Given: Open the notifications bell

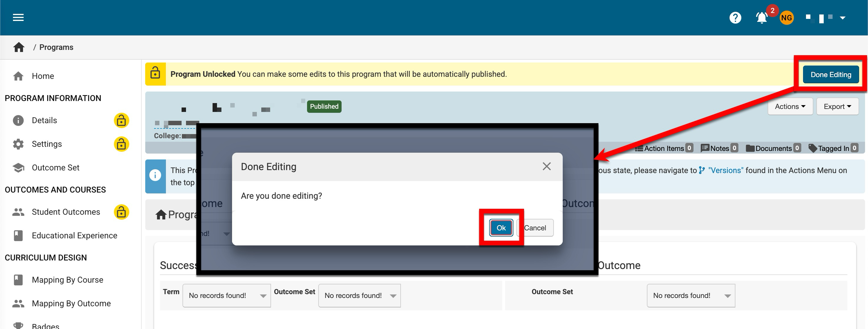Looking at the screenshot, I should point(761,17).
